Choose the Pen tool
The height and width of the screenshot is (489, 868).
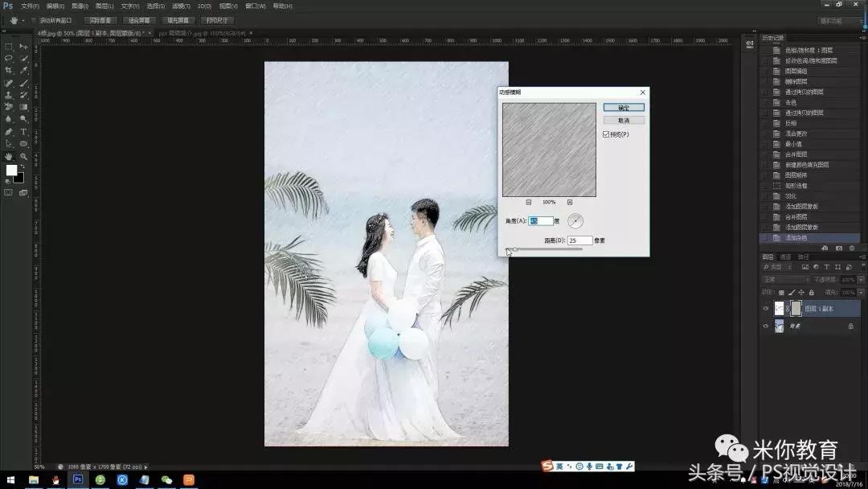9,131
